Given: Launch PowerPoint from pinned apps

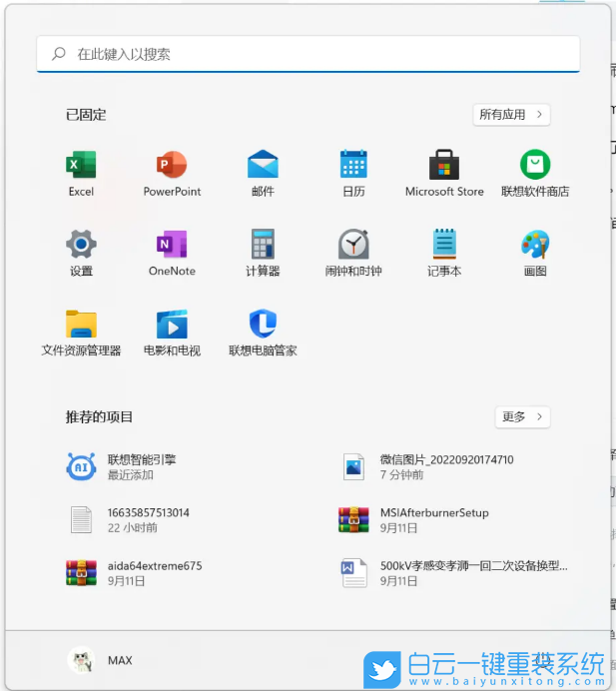Looking at the screenshot, I should (x=172, y=174).
